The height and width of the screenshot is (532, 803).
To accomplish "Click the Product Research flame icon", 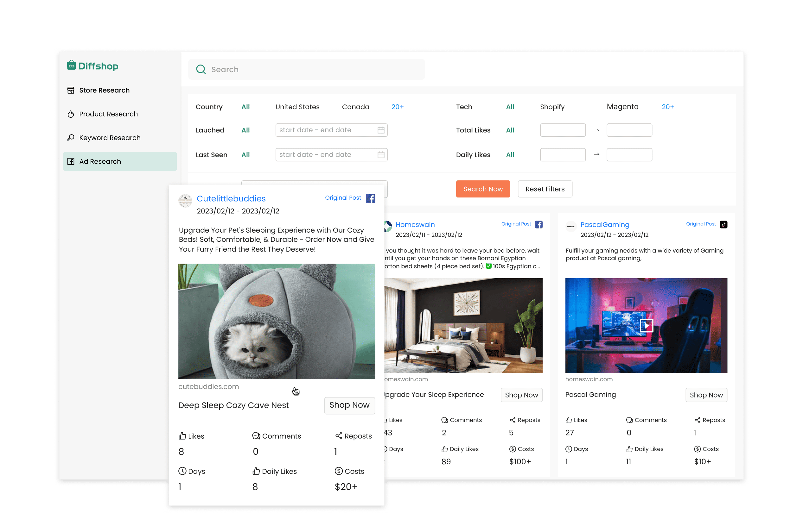I will [71, 114].
